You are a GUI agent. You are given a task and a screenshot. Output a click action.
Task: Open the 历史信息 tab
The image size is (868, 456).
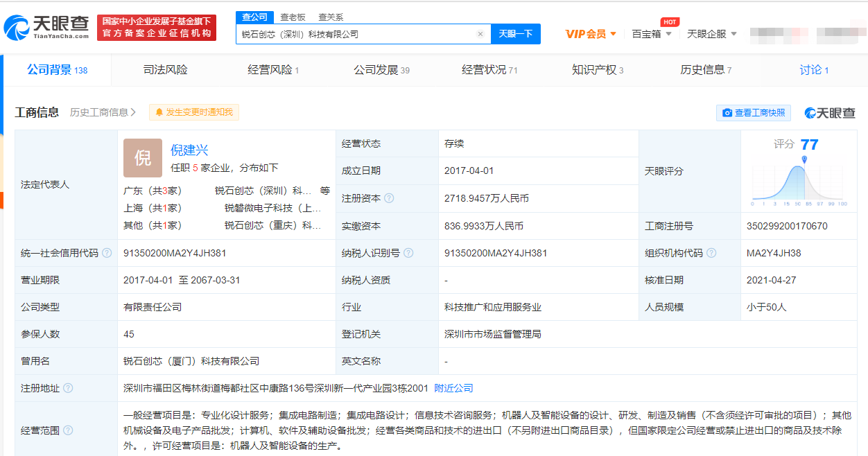(706, 70)
